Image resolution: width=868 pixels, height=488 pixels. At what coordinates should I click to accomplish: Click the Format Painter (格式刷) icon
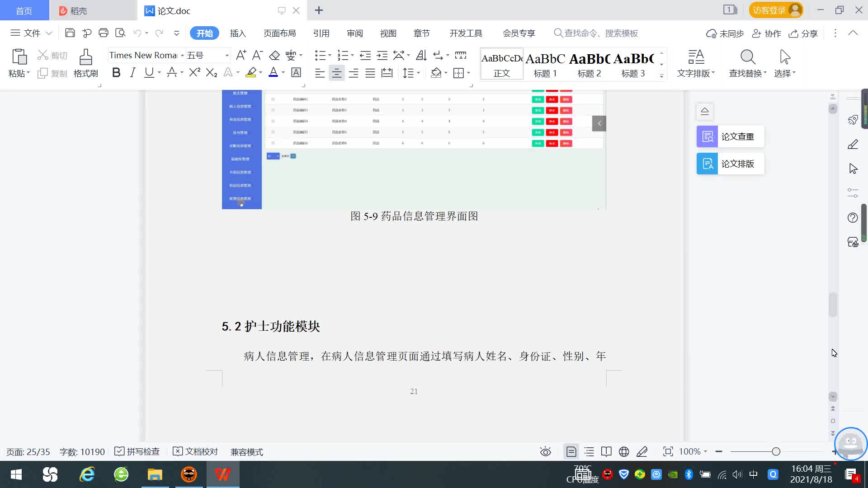point(85,58)
